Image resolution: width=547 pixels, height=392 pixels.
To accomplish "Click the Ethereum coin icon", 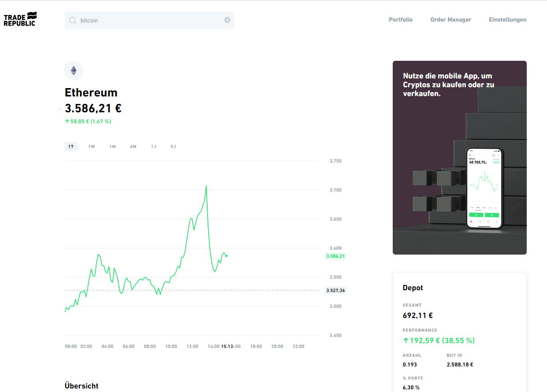I will 73,70.
